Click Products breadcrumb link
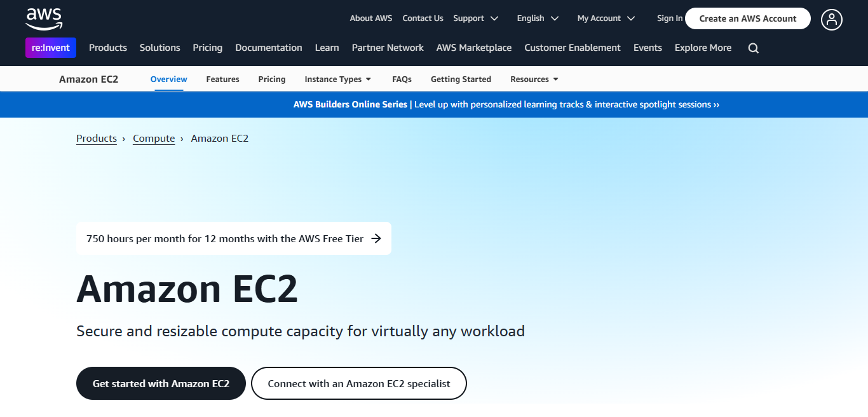This screenshot has height=417, width=868. [97, 139]
